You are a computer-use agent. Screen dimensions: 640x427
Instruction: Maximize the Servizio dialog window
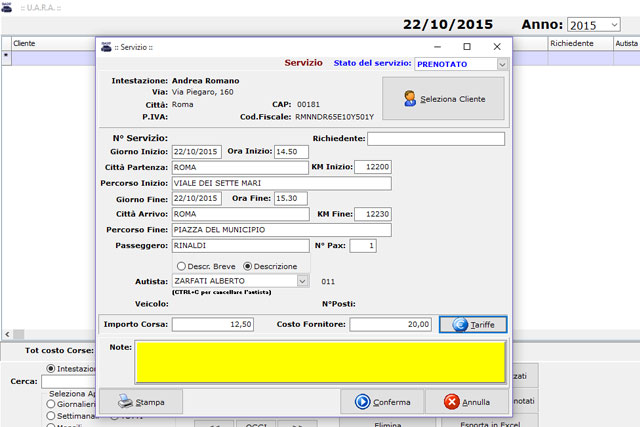tap(467, 47)
